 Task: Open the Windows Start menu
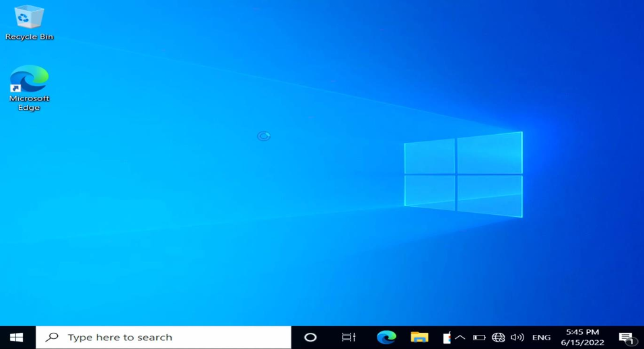point(16,338)
